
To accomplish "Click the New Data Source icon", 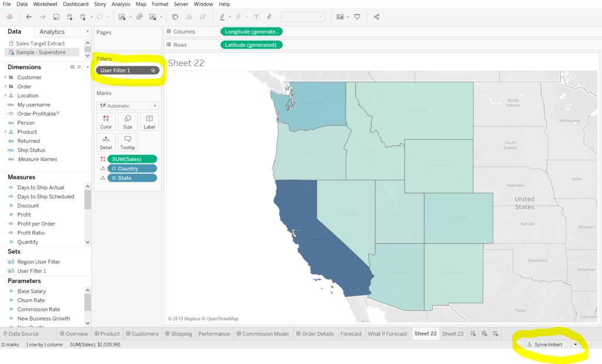I will pyautogui.click(x=70, y=17).
